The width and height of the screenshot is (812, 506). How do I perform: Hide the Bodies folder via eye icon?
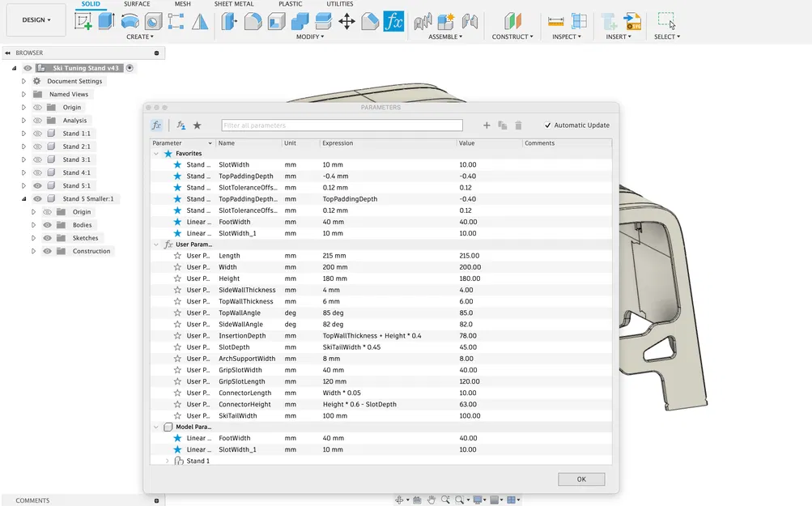pyautogui.click(x=47, y=225)
